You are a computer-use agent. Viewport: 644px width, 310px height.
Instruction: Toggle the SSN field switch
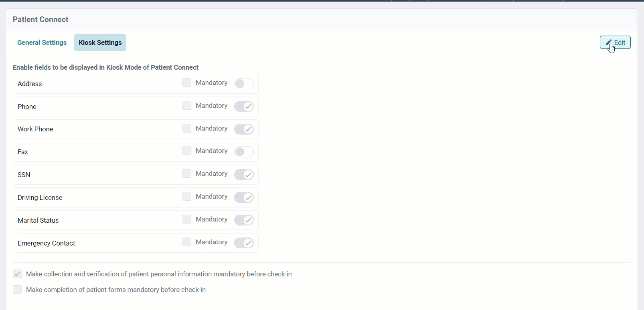244,175
